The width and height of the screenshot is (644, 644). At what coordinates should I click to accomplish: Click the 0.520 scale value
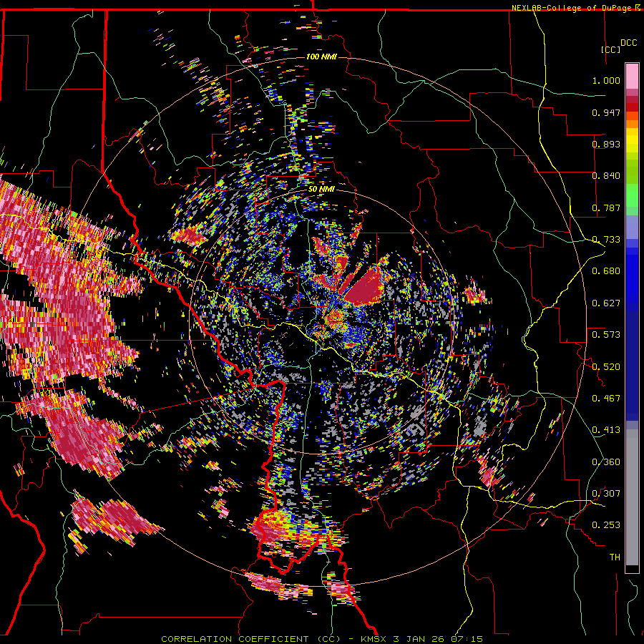[606, 367]
